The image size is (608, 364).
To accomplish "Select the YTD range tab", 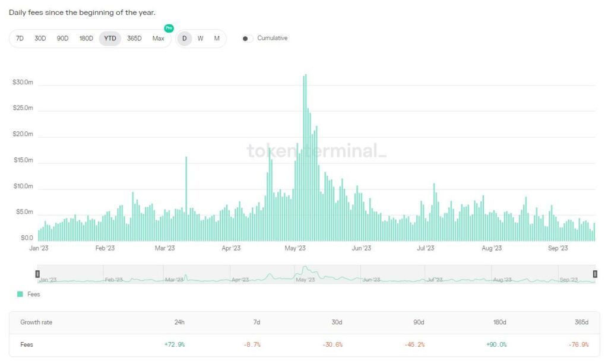I will click(x=110, y=39).
